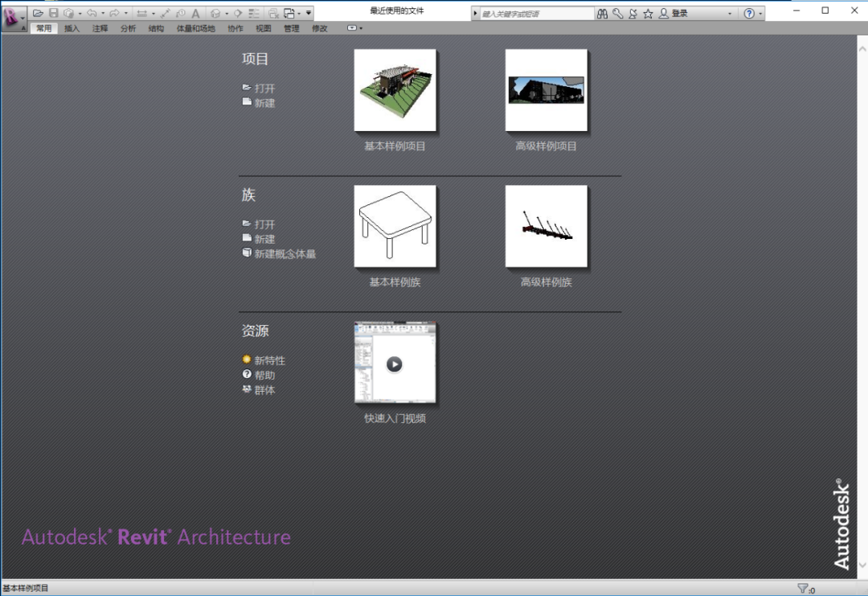Screen dimensions: 868x596
Task: Click the Open folder icon in quick access toolbar
Action: 38,13
